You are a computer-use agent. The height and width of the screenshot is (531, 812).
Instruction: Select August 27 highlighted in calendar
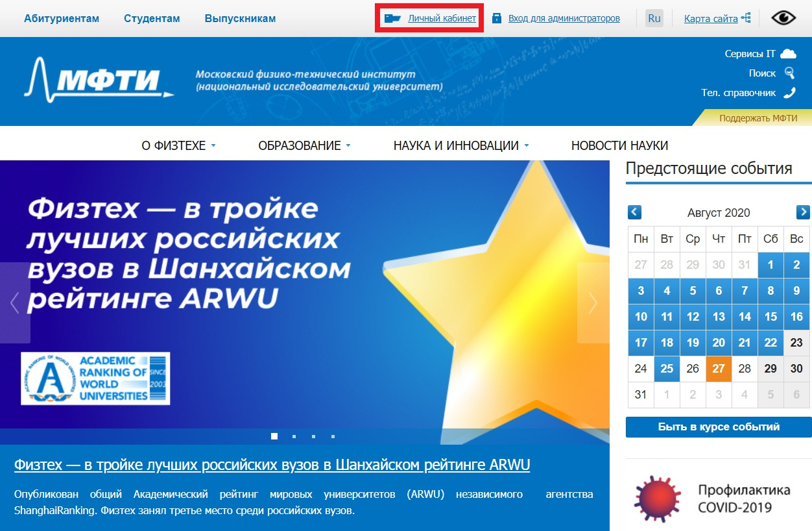pyautogui.click(x=719, y=369)
